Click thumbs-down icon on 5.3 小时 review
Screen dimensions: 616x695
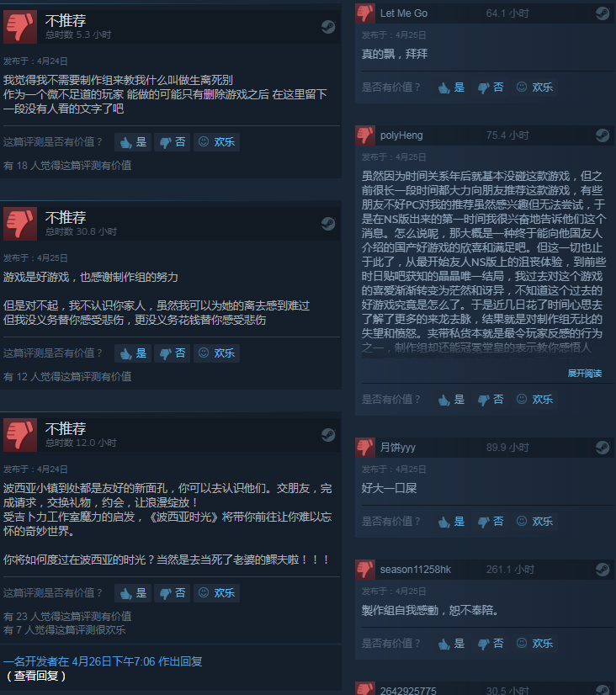tap(20, 27)
